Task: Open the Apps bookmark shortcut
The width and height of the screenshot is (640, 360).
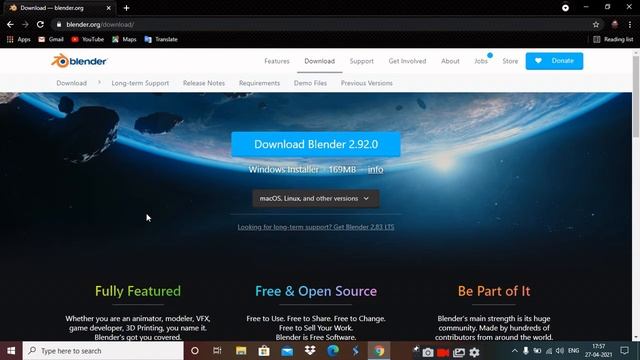Action: (19, 39)
